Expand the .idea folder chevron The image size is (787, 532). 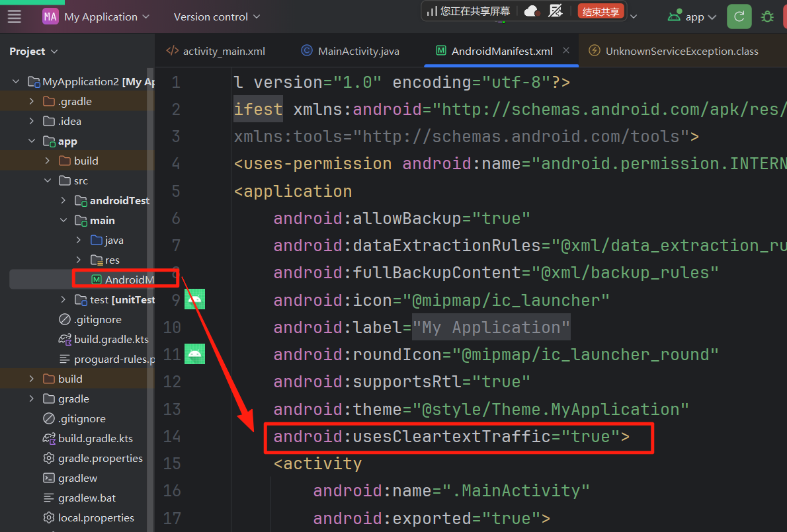[x=32, y=121]
